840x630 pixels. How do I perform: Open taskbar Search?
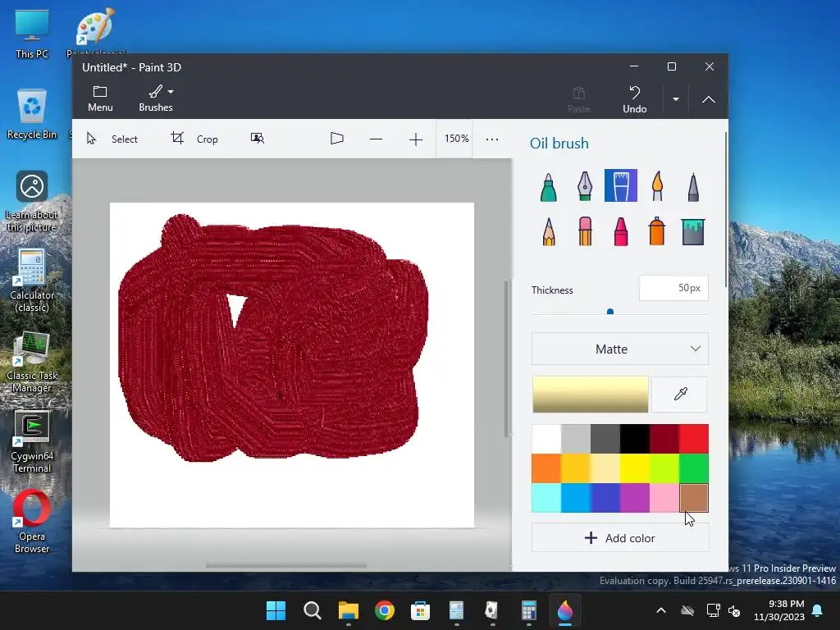(x=313, y=610)
